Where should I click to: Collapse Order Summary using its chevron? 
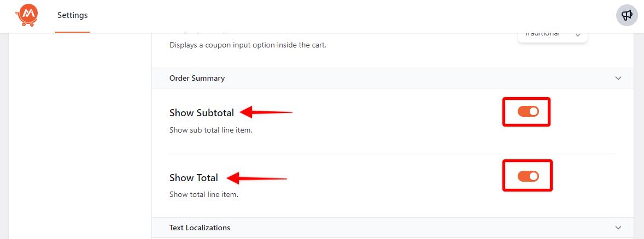coord(618,78)
